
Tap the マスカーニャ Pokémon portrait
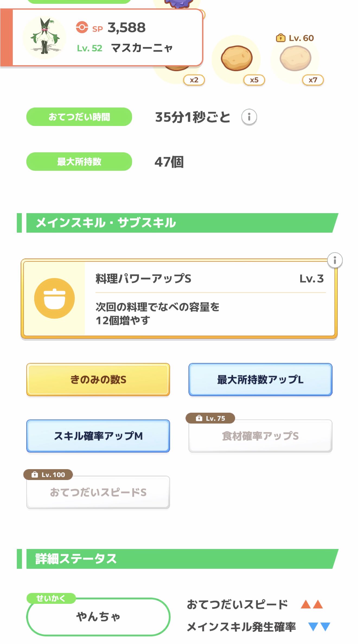(45, 37)
